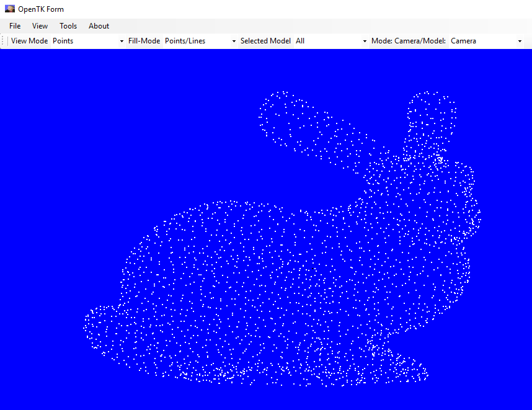
Task: Click the 'Selected Model' toolbar label
Action: 265,41
